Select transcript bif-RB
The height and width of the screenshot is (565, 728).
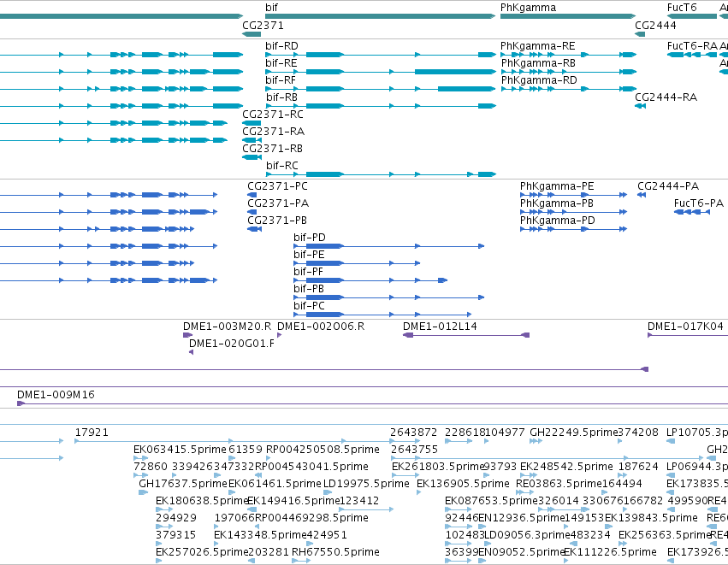pyautogui.click(x=380, y=106)
